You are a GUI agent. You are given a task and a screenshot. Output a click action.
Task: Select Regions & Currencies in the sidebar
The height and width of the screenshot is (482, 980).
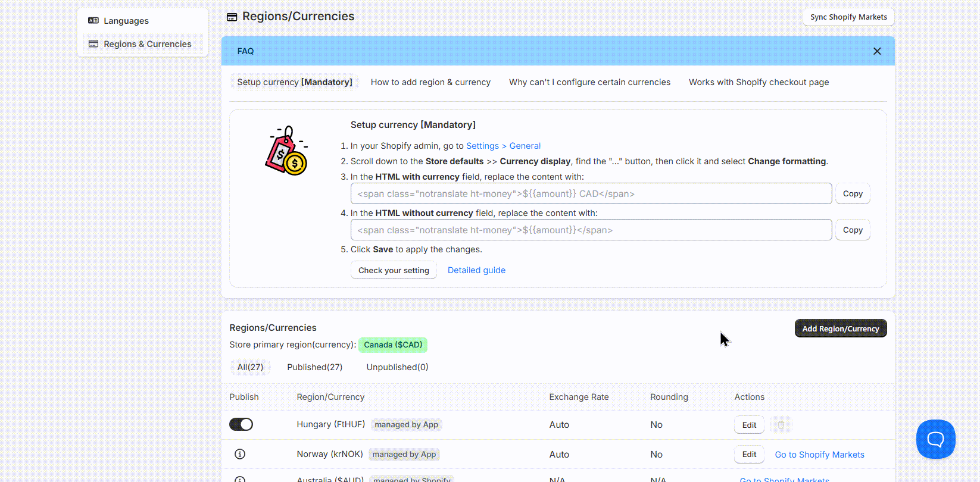tap(143, 44)
